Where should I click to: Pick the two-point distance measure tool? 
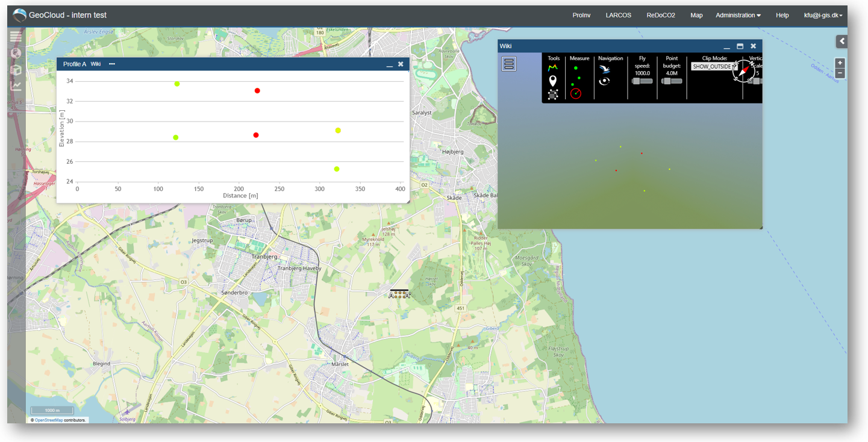[576, 81]
